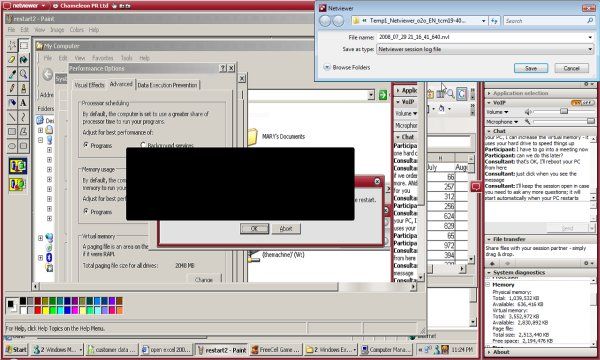Click the green Go arrow button
Viewport: 600px width, 360px height.
coord(383,95)
